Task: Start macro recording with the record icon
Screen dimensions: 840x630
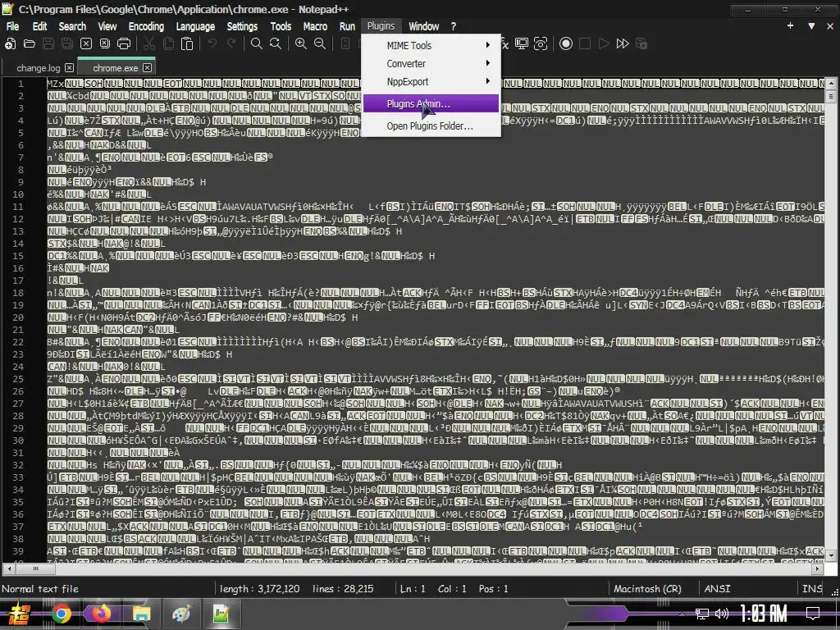Action: [566, 44]
